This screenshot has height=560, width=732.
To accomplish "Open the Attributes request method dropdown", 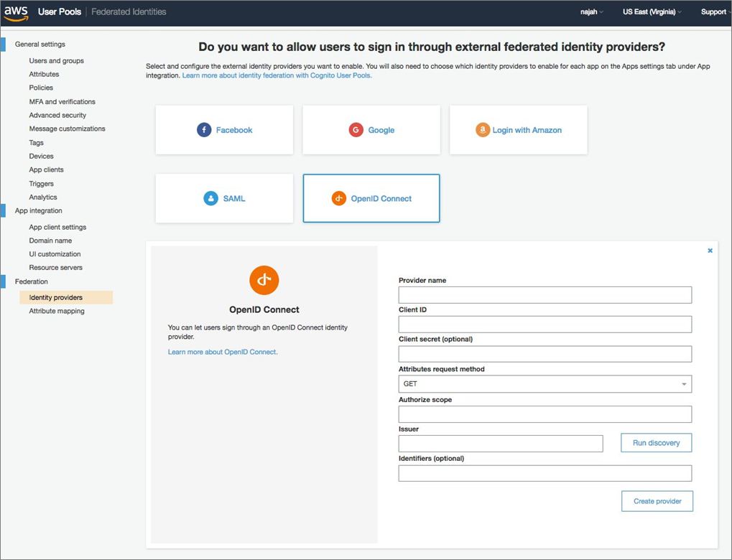I will click(544, 384).
